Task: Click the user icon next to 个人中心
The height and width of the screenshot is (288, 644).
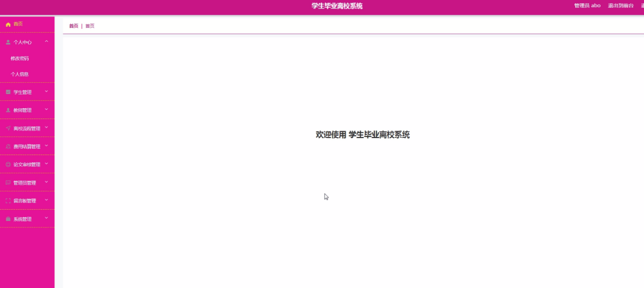Action: pos(8,42)
